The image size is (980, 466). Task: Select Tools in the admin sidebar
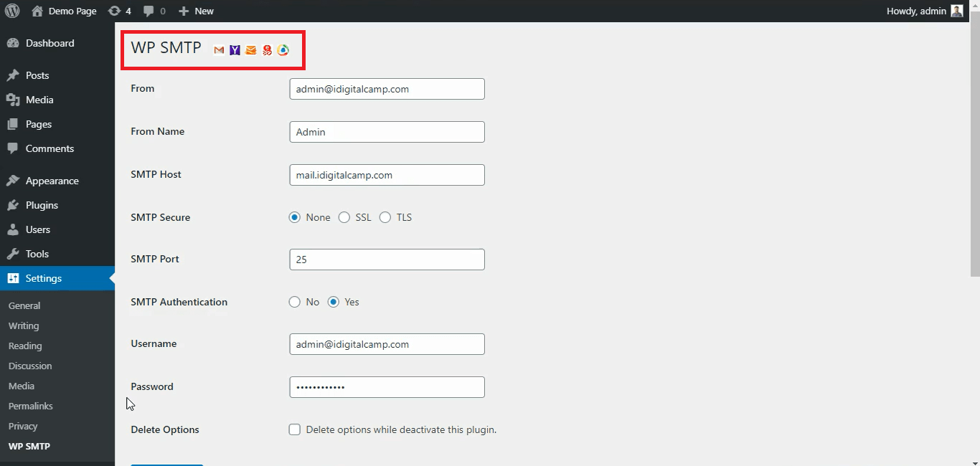click(37, 254)
